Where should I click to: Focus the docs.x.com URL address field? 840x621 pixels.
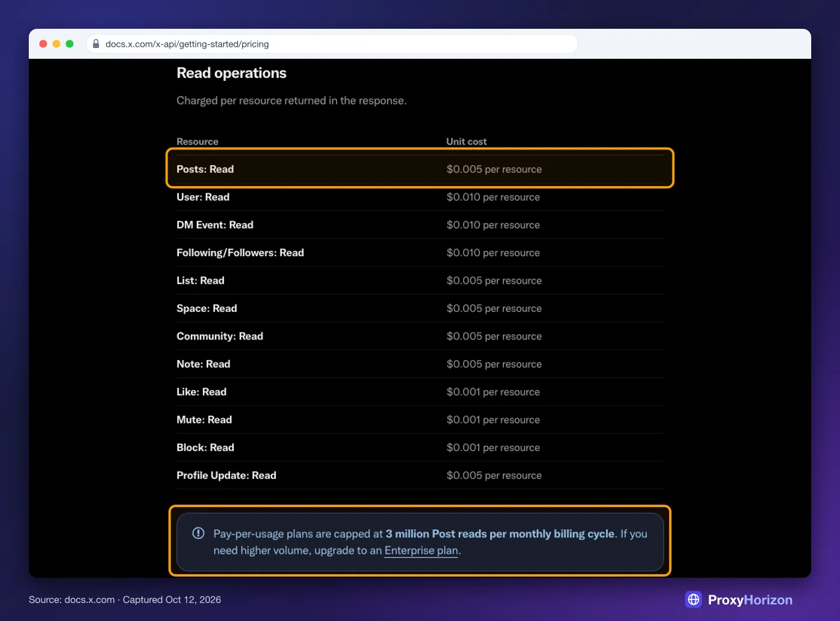(x=332, y=44)
